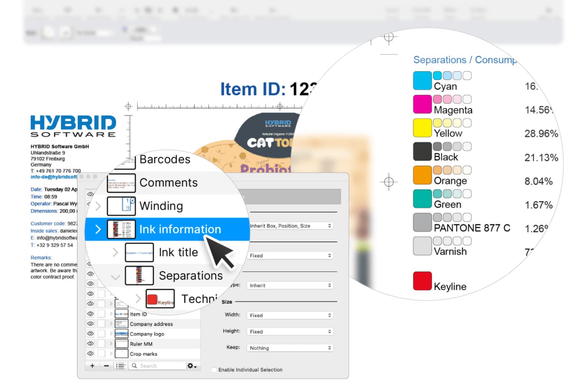
Task: Enable Individual Selection checkbox
Action: pyautogui.click(x=214, y=370)
